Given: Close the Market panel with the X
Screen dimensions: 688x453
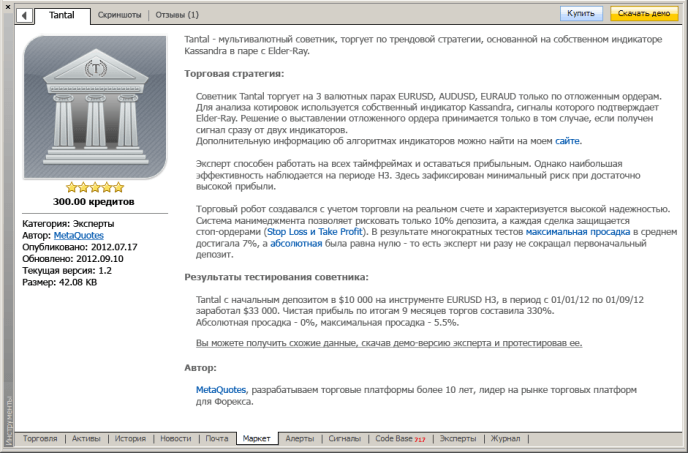Looking at the screenshot, I should [8, 7].
